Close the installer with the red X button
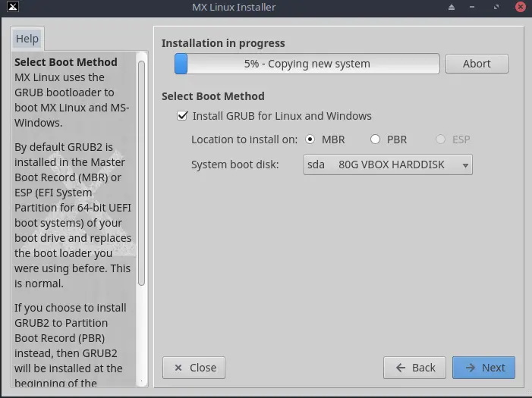This screenshot has height=398, width=532. [x=521, y=7]
